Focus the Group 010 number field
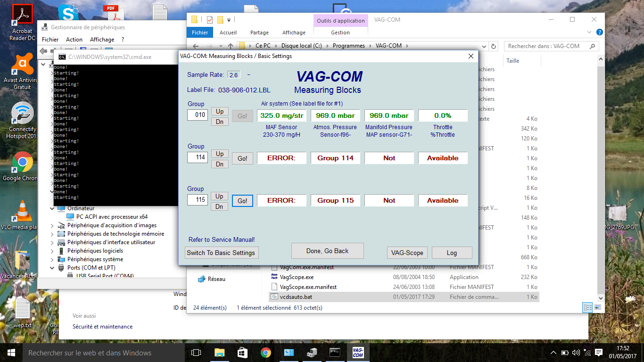The height and width of the screenshot is (362, 644). click(x=198, y=115)
